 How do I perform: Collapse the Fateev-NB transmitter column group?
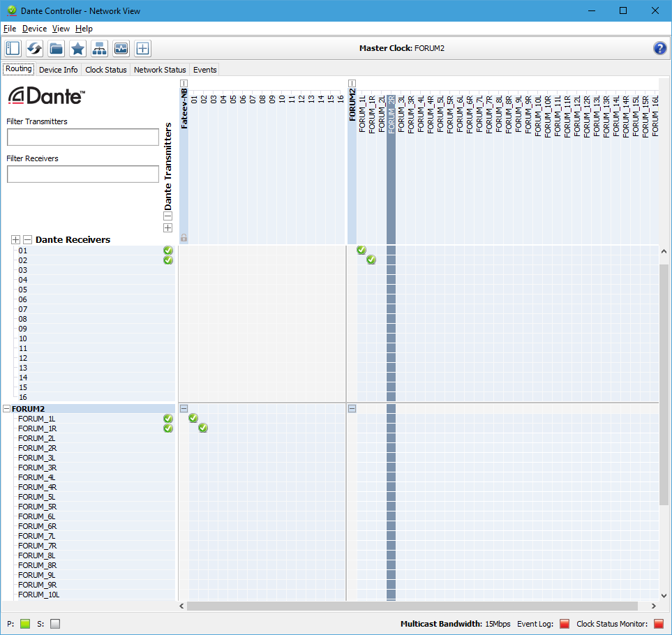click(184, 83)
